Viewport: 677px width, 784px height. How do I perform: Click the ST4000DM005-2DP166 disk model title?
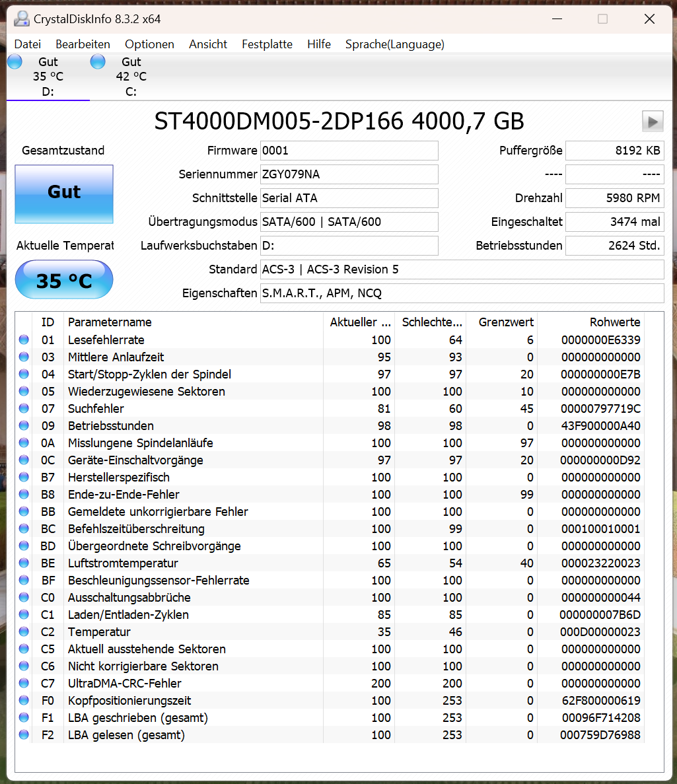(x=339, y=122)
